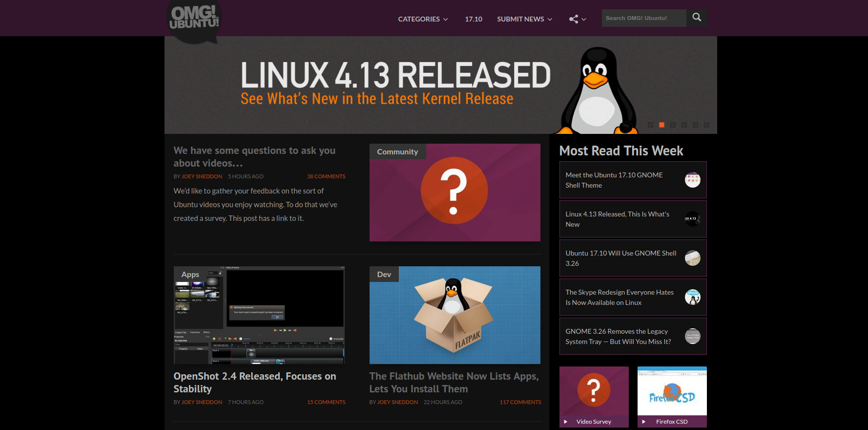Viewport: 868px width, 430px height.
Task: Open the Flatpak box thumbnail
Action: click(x=455, y=315)
